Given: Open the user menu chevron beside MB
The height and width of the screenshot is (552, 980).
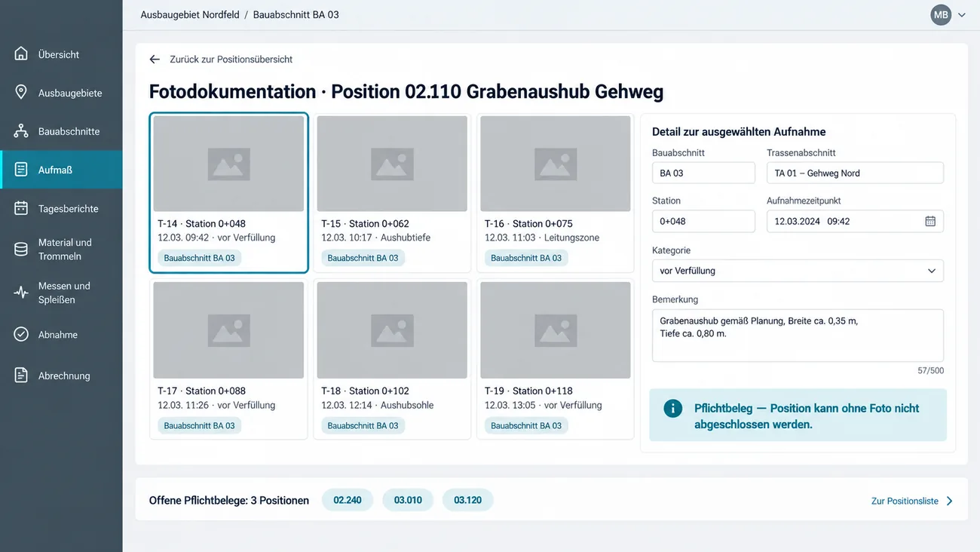Looking at the screenshot, I should (x=962, y=15).
